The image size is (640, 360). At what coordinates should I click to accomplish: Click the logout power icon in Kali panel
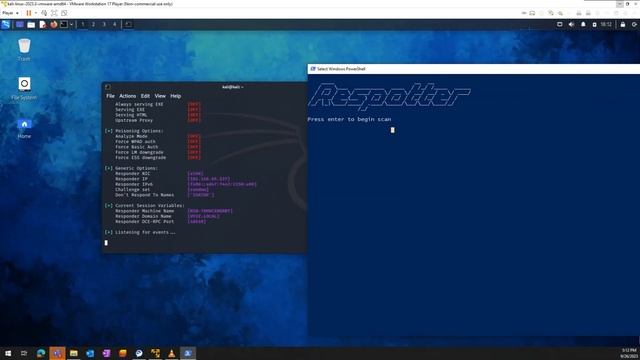(x=634, y=24)
